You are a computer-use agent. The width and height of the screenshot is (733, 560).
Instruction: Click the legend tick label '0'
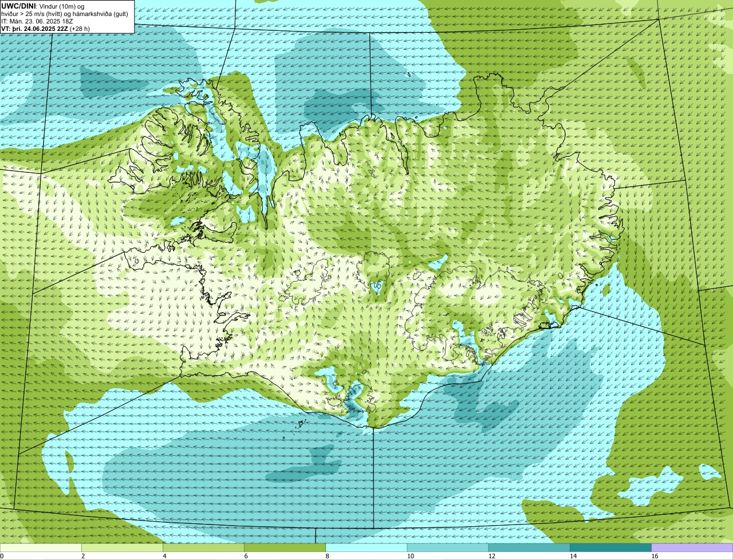click(x=2, y=556)
